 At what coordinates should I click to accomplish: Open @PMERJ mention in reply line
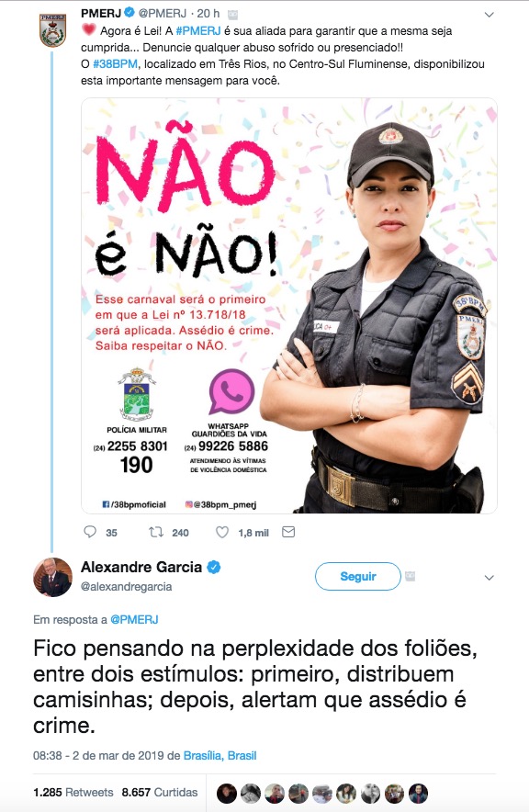(134, 619)
